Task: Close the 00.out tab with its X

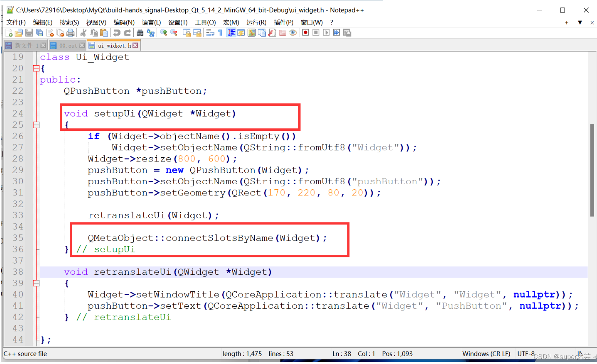Action: pos(82,46)
